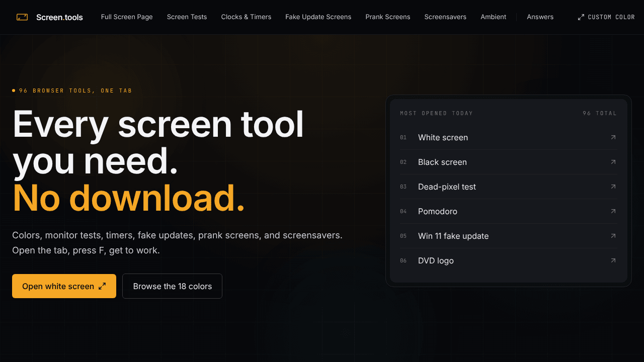This screenshot has height=362, width=644.
Task: Click the rank number 04
Action: pos(403,211)
